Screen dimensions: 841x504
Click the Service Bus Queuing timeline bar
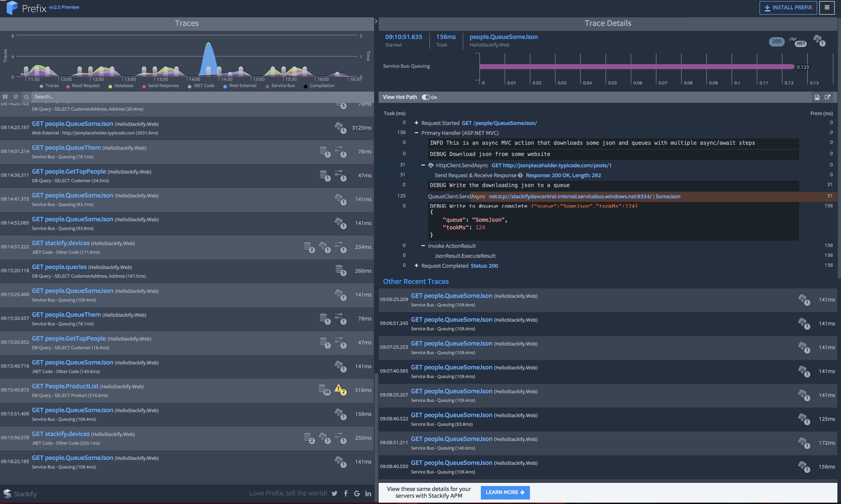tap(637, 67)
